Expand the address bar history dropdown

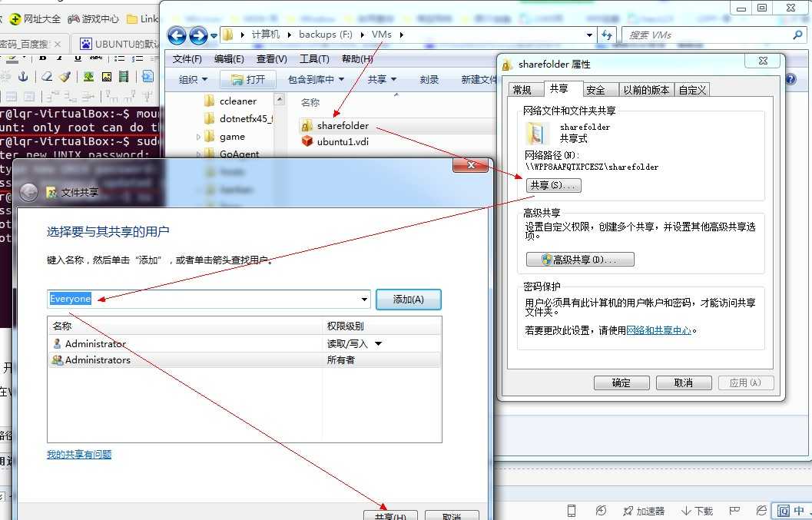[x=589, y=35]
